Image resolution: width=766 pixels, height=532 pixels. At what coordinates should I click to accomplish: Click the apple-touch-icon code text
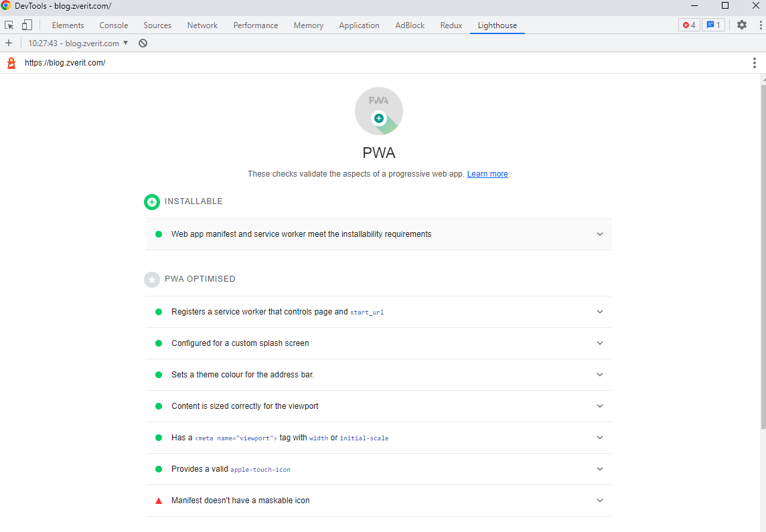coord(260,470)
